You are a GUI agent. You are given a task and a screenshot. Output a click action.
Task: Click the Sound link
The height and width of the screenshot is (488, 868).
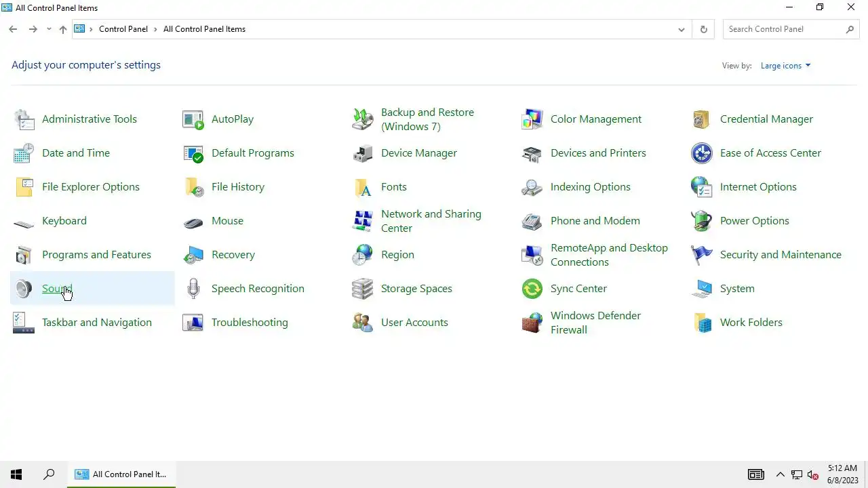pos(57,289)
